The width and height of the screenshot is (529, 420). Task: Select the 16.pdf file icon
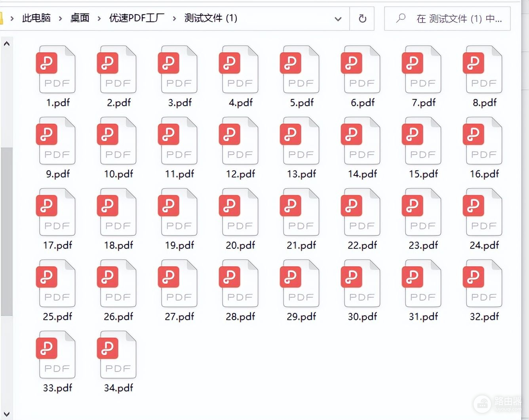pyautogui.click(x=483, y=141)
